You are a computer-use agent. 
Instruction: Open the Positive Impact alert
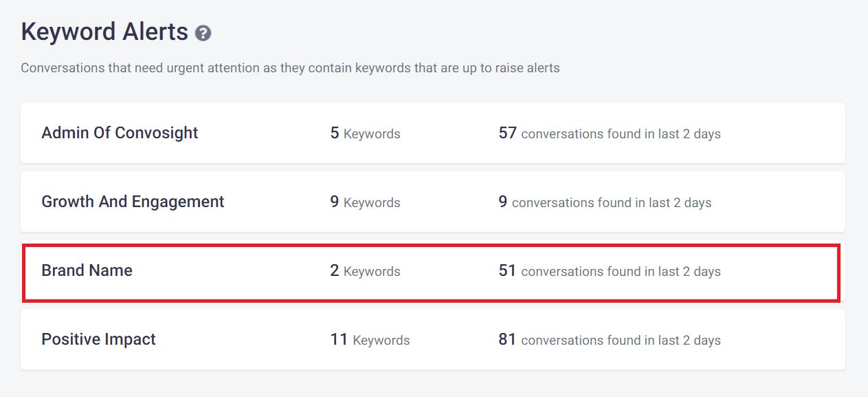99,339
